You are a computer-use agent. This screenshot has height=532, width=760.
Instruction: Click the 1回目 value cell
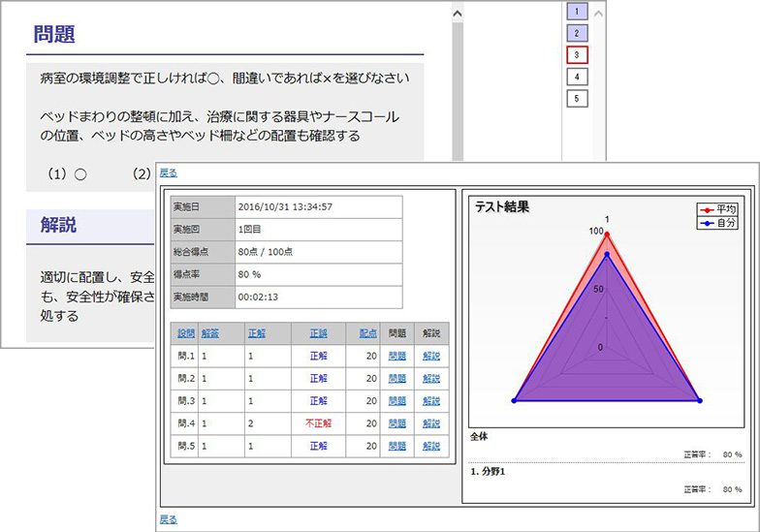pos(318,229)
